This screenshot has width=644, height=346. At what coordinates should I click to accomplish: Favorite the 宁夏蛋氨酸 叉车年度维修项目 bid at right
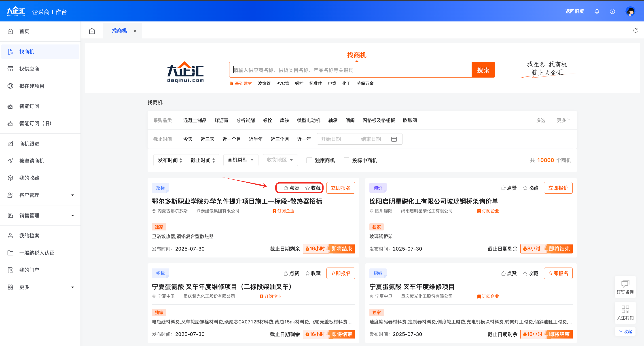530,273
